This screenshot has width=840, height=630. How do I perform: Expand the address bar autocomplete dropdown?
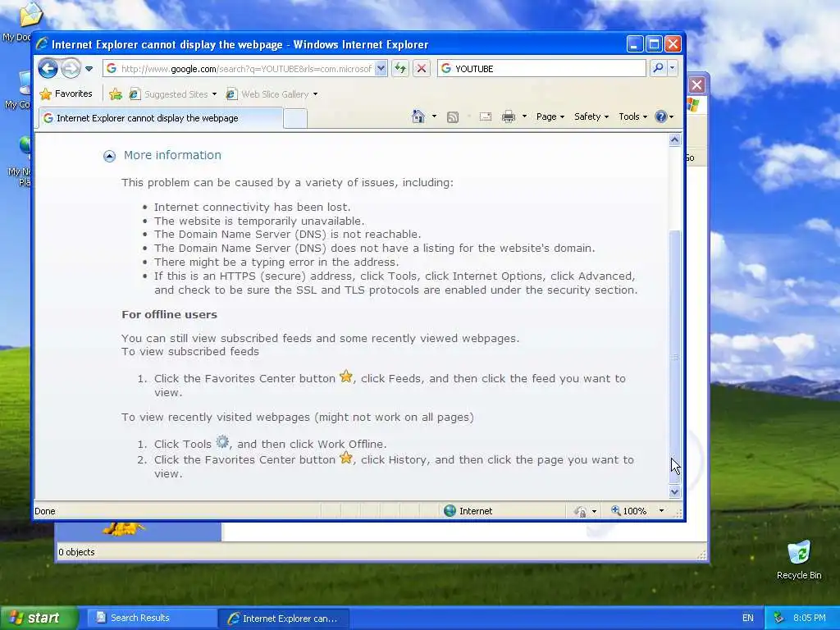[381, 69]
